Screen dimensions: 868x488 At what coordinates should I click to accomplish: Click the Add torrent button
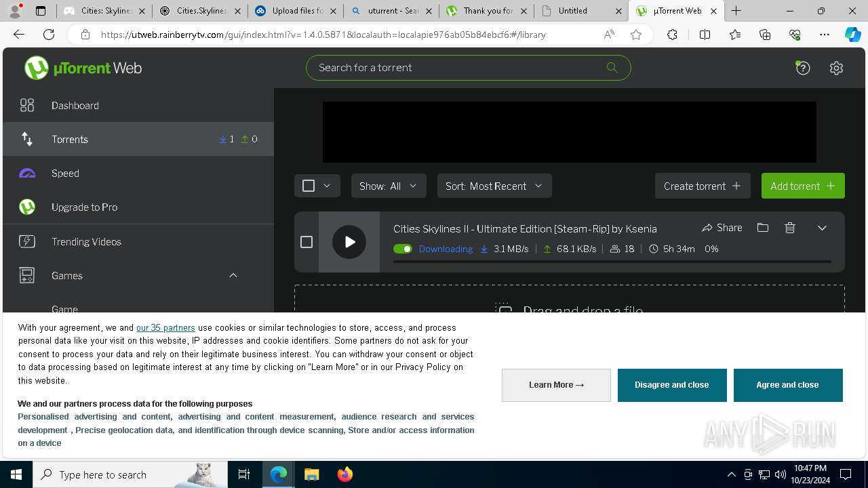coord(803,186)
